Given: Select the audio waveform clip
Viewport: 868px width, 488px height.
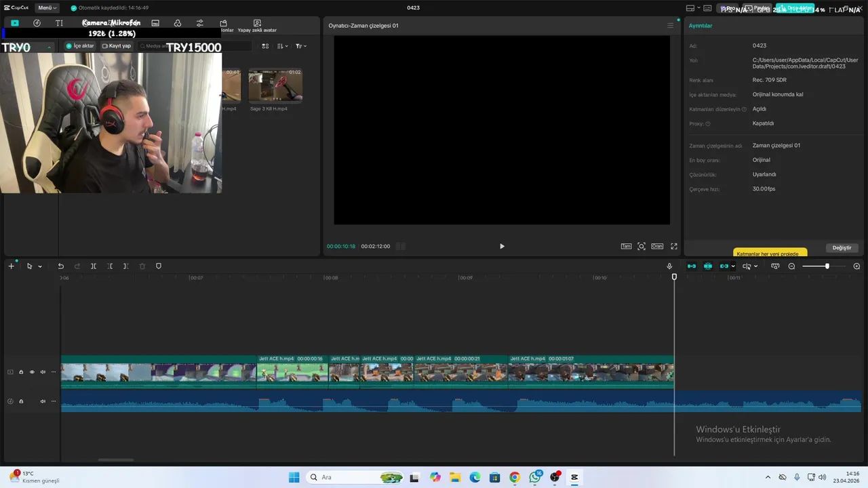Looking at the screenshot, I should pos(461,401).
